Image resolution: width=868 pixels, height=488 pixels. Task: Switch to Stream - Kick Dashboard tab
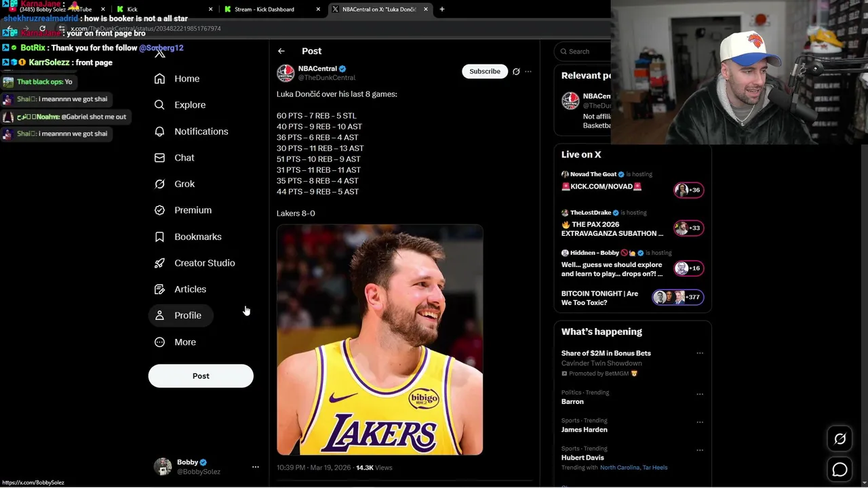(x=271, y=9)
